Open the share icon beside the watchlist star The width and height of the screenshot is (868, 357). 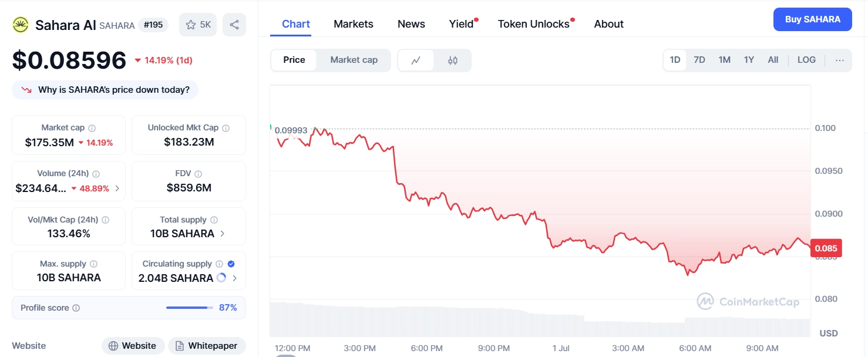[234, 24]
